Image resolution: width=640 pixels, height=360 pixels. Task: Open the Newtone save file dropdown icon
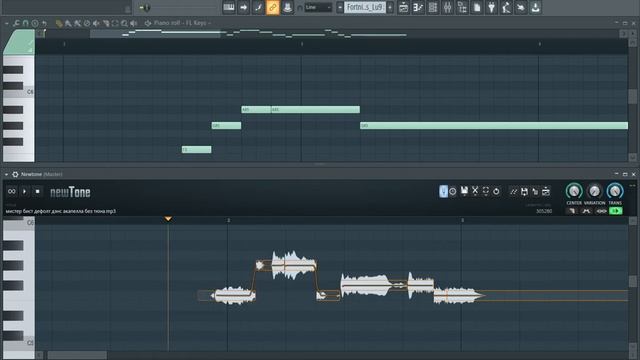click(464, 191)
